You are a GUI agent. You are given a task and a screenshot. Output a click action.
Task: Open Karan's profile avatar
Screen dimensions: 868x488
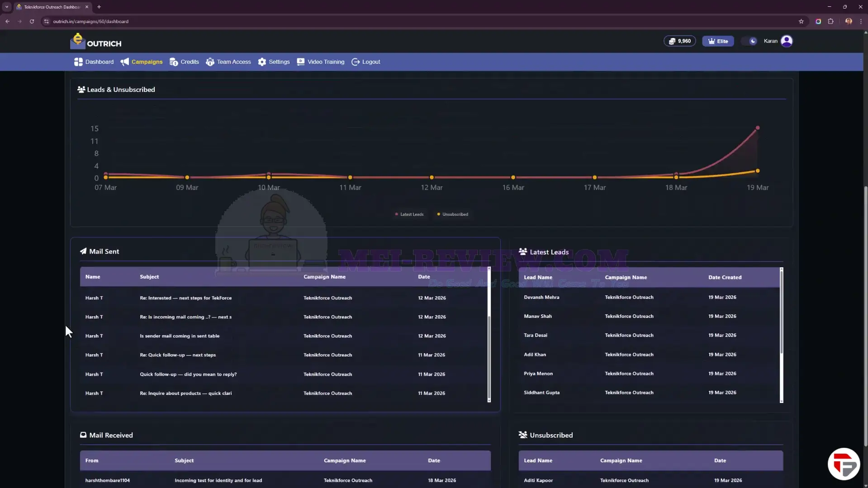pos(787,41)
